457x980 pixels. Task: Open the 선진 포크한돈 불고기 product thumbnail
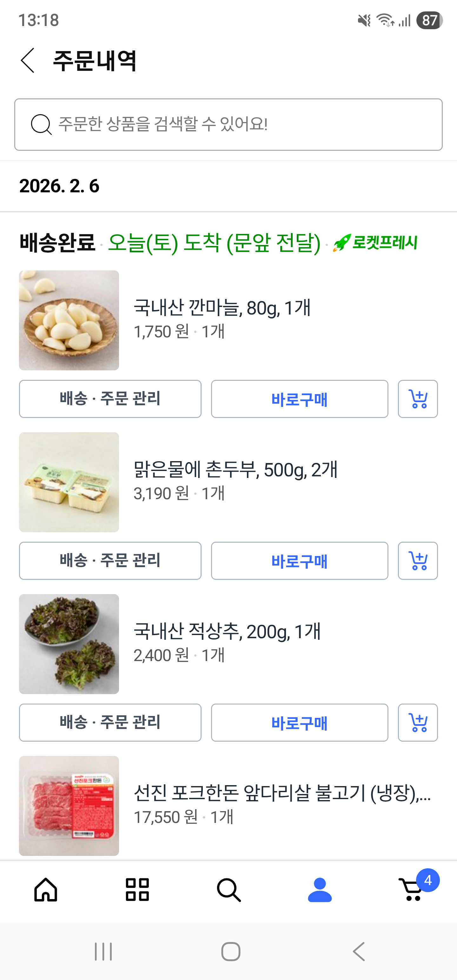(x=69, y=806)
